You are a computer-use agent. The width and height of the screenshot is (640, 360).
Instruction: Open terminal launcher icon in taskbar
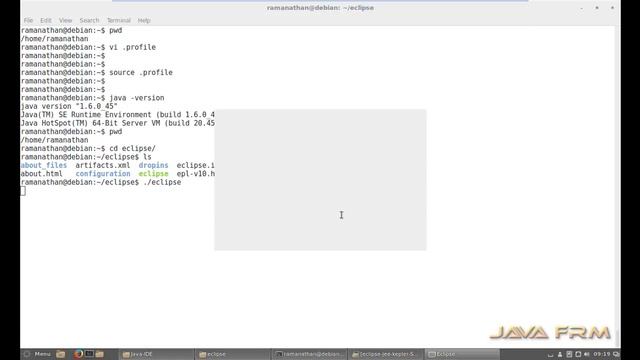tap(89, 354)
